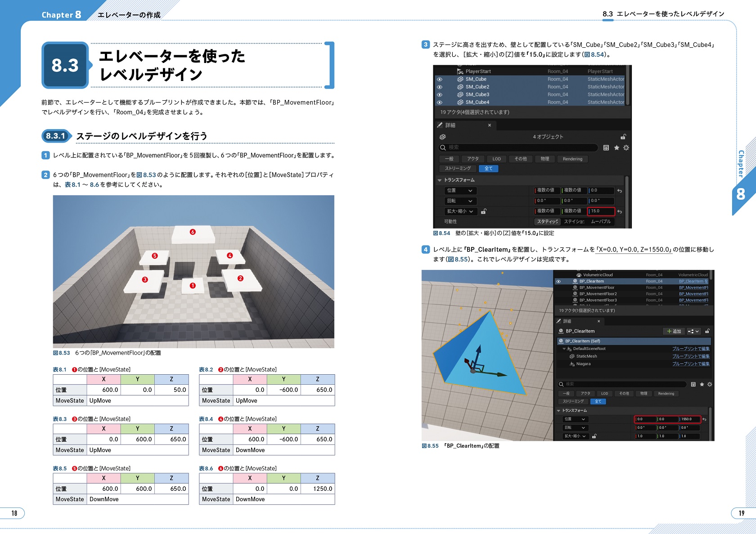Image resolution: width=756 pixels, height=534 pixels.
Task: Select the LOD filter in the BP_ClearItem panel
Action: point(604,394)
